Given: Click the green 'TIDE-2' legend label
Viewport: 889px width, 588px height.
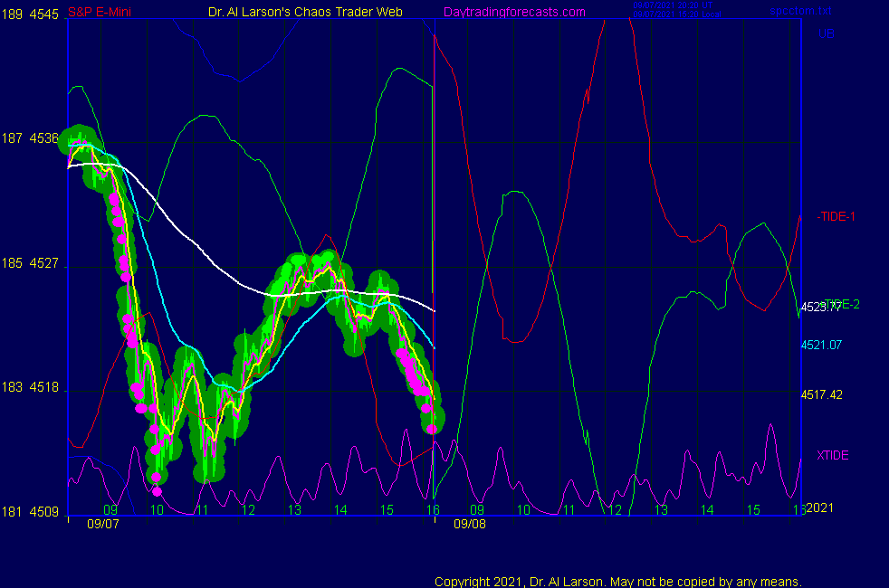Looking at the screenshot, I should click(841, 304).
